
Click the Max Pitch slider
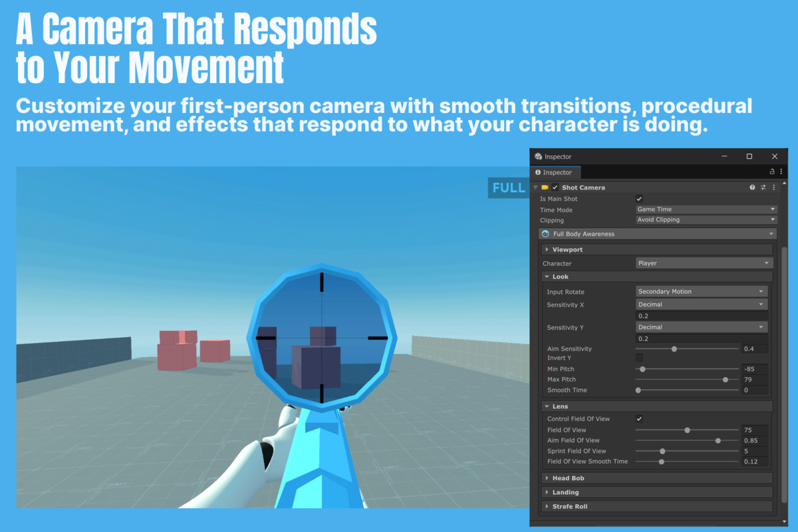(687, 380)
